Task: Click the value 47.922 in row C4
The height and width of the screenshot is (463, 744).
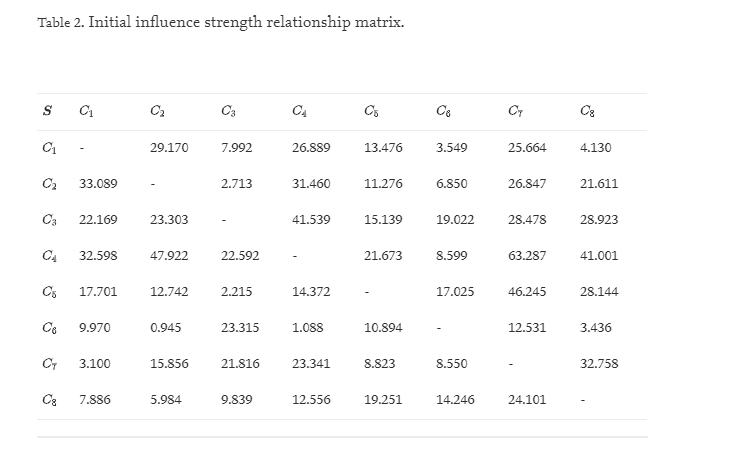Action: (168, 256)
